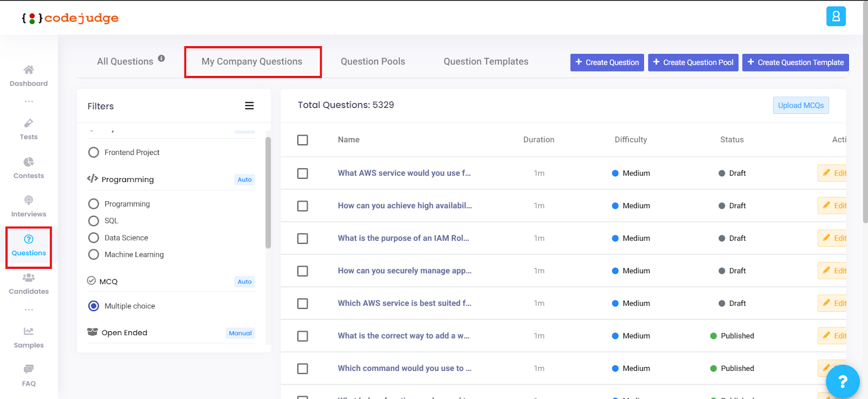Viewport: 868px width, 399px height.
Task: Open the blue help bubble
Action: point(843,382)
